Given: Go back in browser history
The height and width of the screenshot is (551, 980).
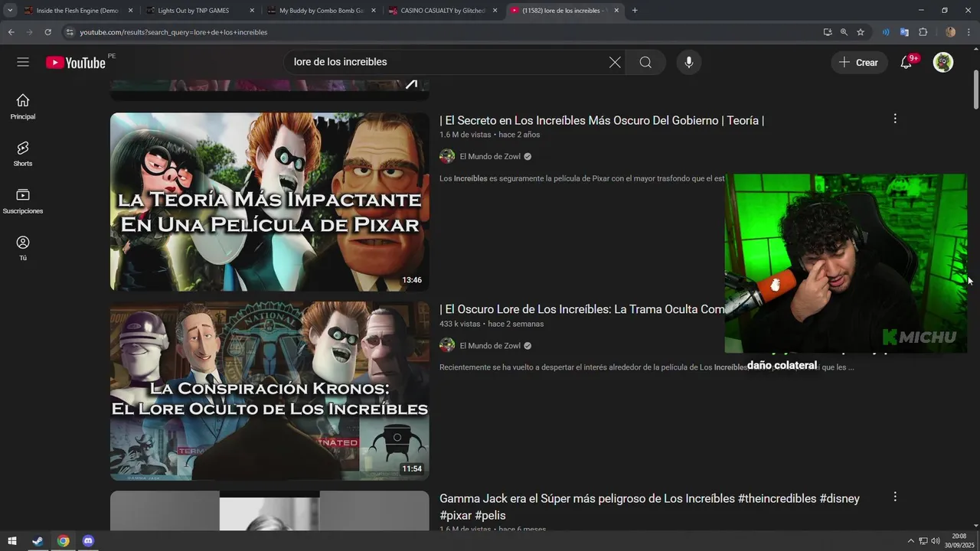Looking at the screenshot, I should coord(11,32).
